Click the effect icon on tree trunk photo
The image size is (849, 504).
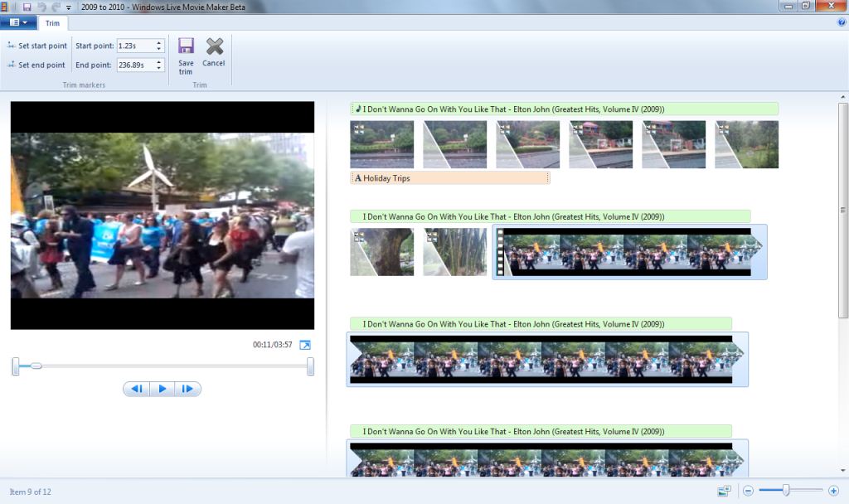(358, 236)
